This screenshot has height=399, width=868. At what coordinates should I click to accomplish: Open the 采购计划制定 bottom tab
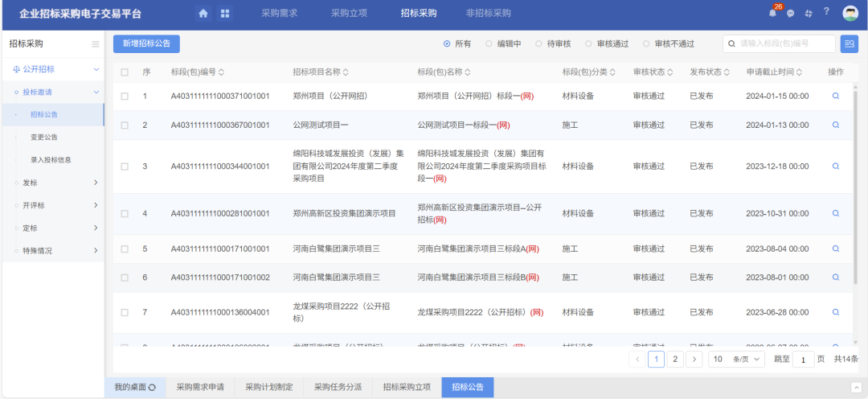268,387
